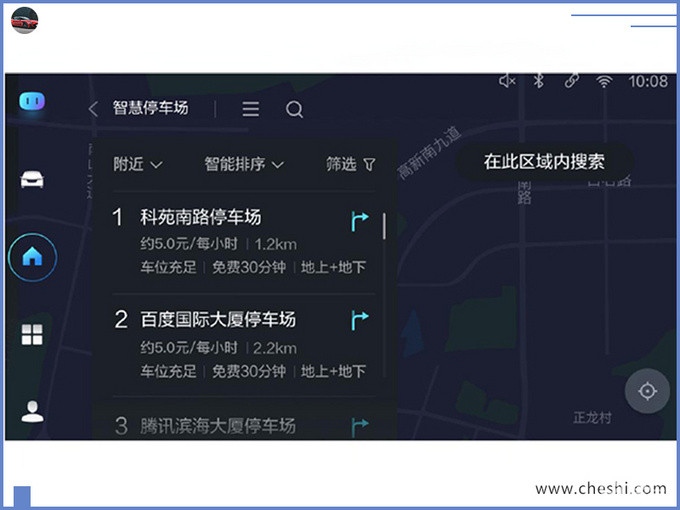The height and width of the screenshot is (510, 680).
Task: Open the car status sidebar icon
Action: (32, 180)
